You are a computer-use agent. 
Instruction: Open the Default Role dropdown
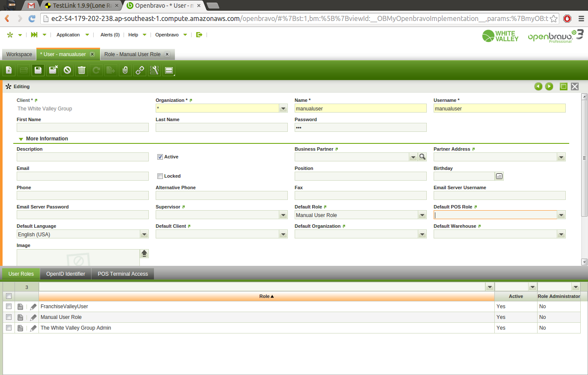tap(422, 215)
